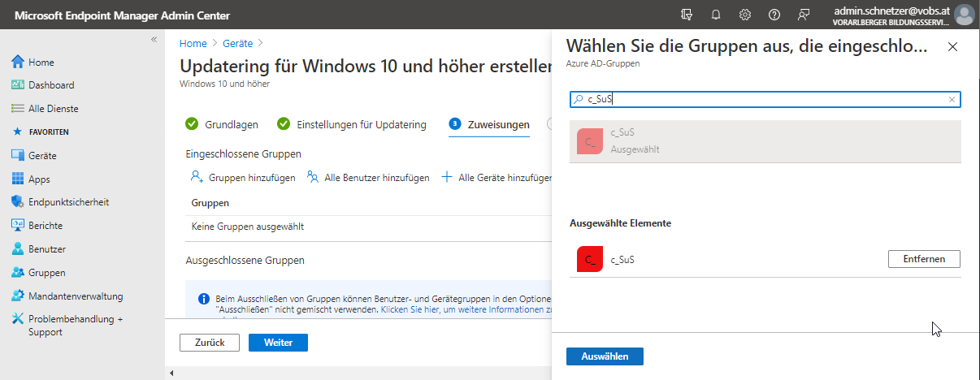
Task: Open the directory and subscription filter icon
Action: pyautogui.click(x=687, y=15)
